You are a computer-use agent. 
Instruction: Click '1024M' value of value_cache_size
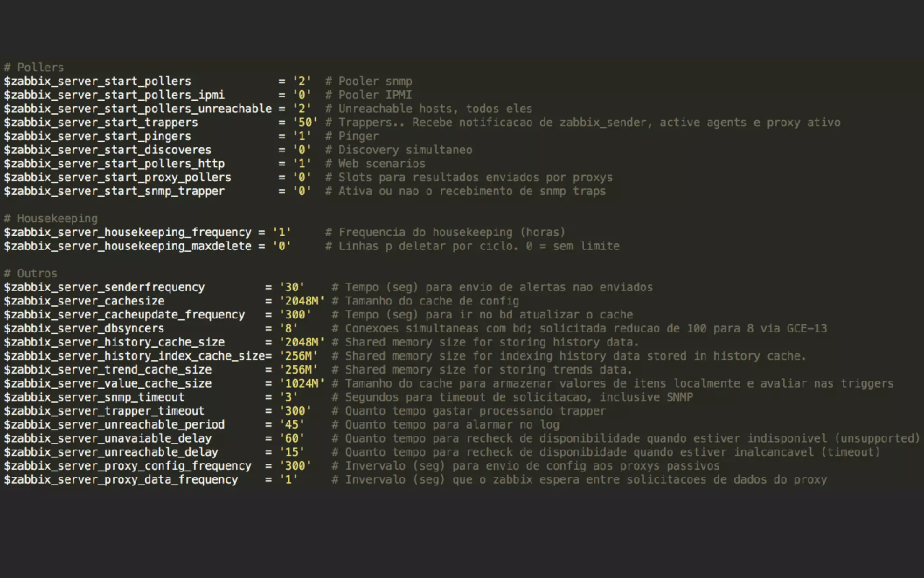click(x=301, y=384)
